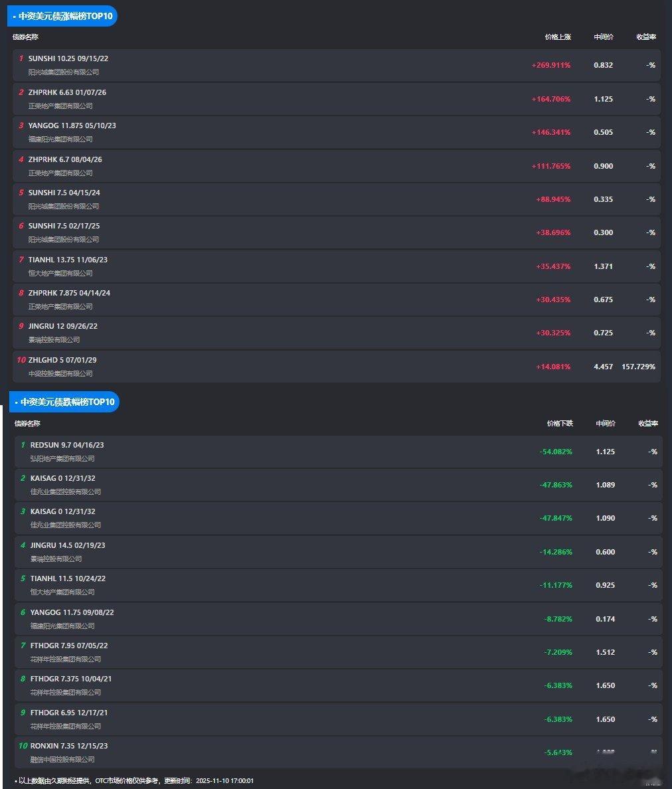Viewport: 672px width, 789px height.
Task: Click the +269.911% price increase value
Action: click(550, 65)
